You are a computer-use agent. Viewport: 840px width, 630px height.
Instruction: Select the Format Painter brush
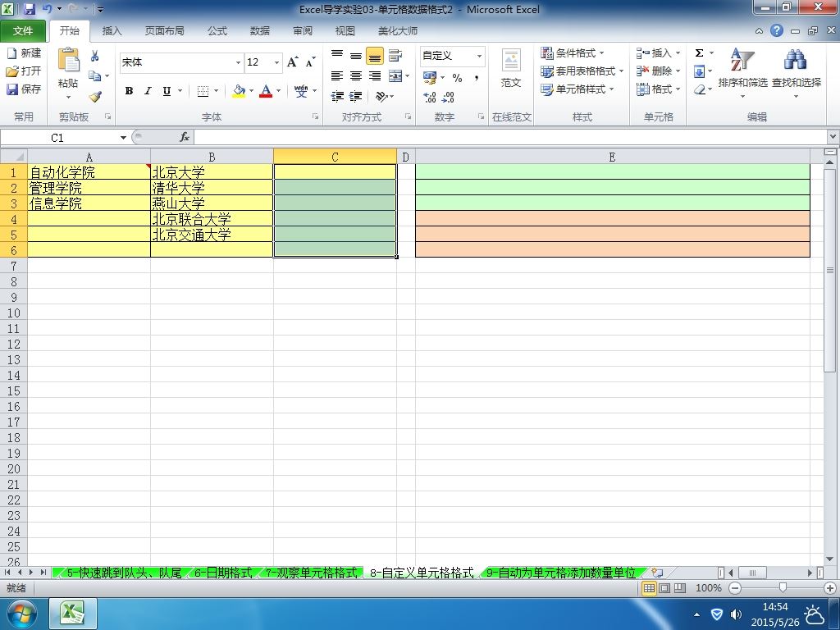[95, 97]
